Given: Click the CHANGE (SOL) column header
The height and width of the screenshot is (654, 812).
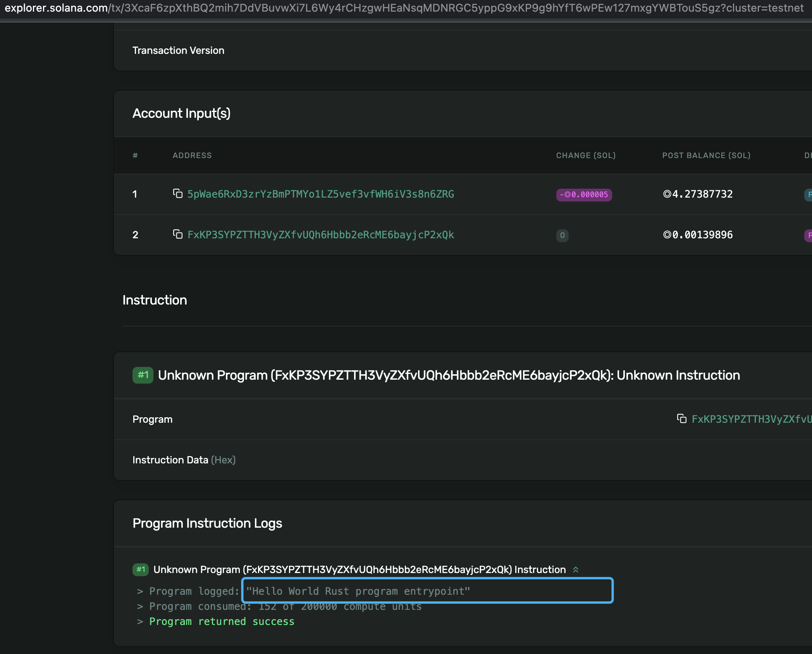Looking at the screenshot, I should tap(585, 155).
